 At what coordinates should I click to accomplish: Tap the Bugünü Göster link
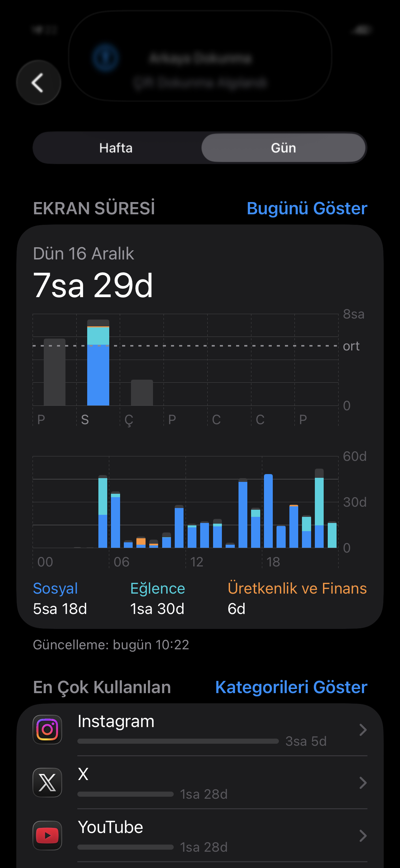pos(307,208)
